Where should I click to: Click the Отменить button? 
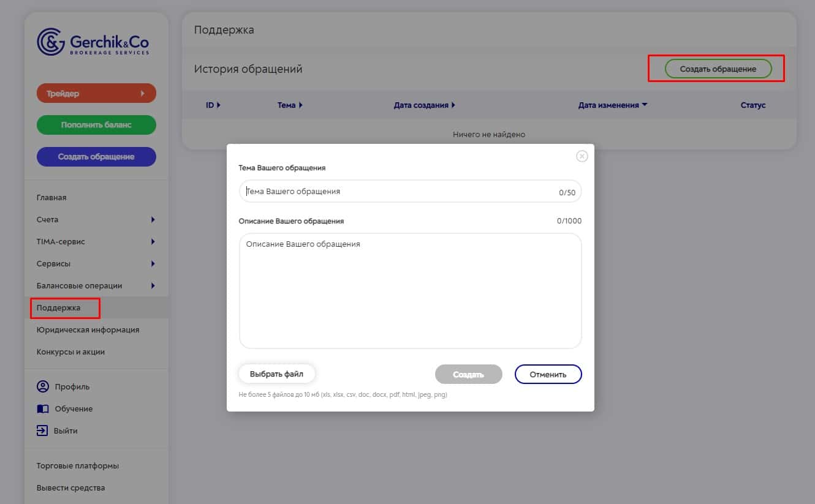click(548, 374)
